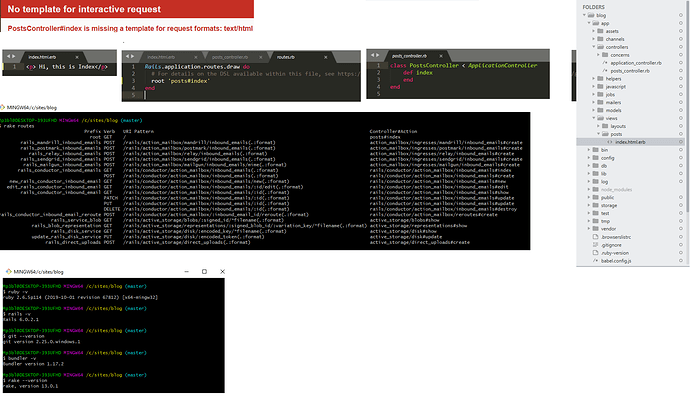690x401 pixels.
Task: Click the channels folder icon in the sidebar
Action: [x=600, y=39]
